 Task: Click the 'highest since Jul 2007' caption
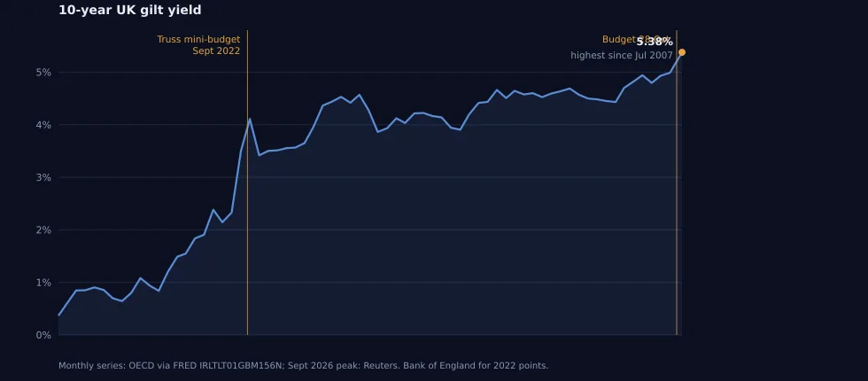(622, 55)
